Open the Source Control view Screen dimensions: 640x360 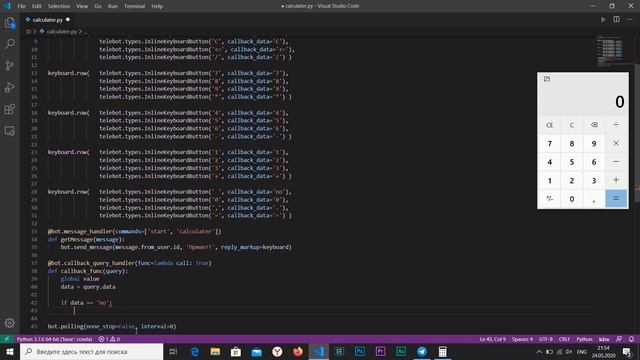(10, 65)
